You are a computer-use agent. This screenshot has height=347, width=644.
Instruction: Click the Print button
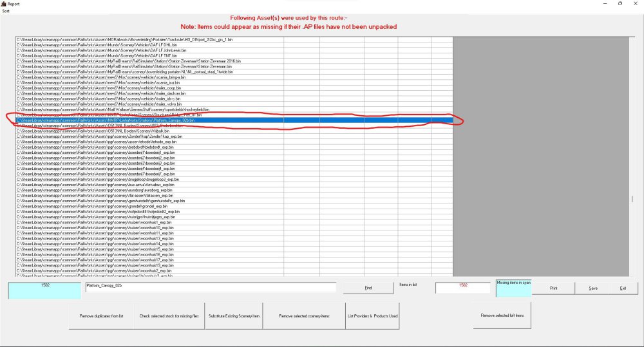click(553, 288)
